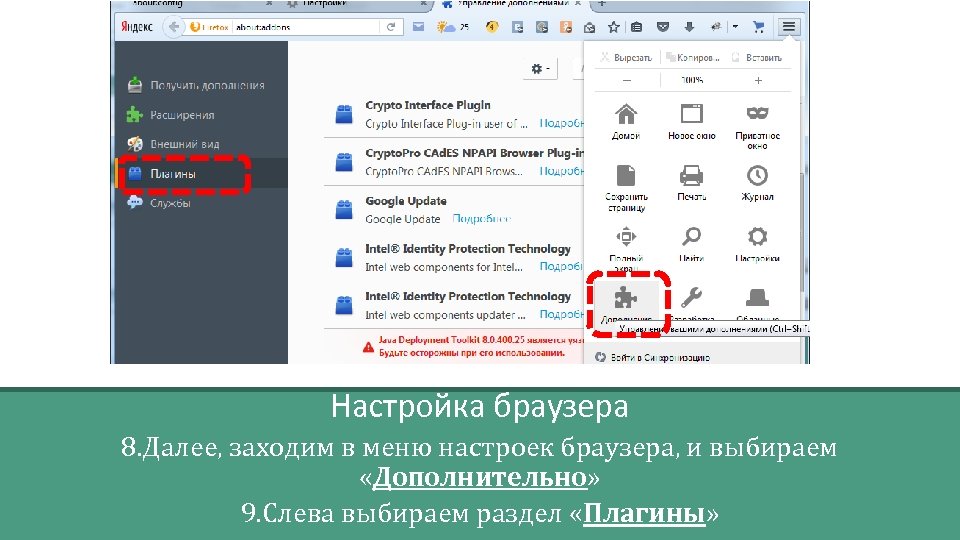Open the Pocket toolbar icon
Viewport: 960px width, 540px height.
click(x=662, y=27)
